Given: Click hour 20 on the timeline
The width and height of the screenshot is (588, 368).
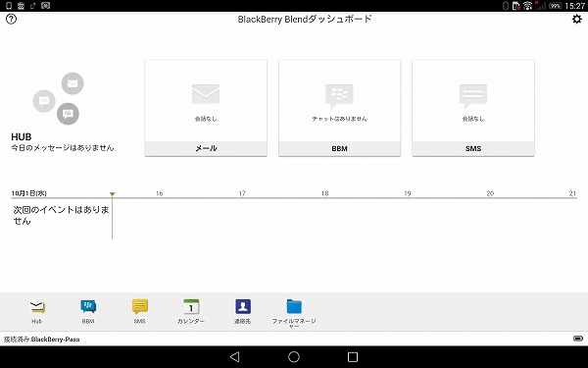Looking at the screenshot, I should [x=490, y=193].
